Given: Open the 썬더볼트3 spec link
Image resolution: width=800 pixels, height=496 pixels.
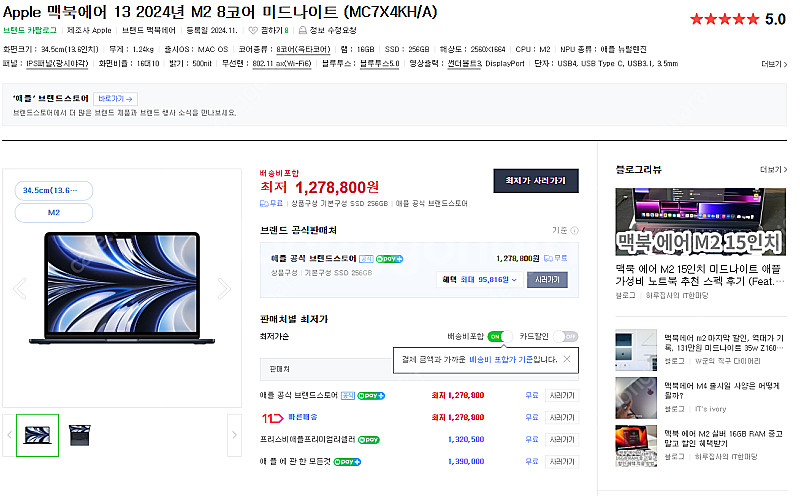Looking at the screenshot, I should (464, 64).
